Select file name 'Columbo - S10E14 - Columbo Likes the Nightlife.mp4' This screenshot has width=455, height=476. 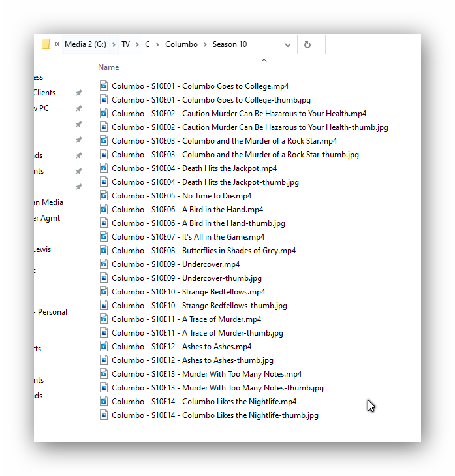coord(204,402)
